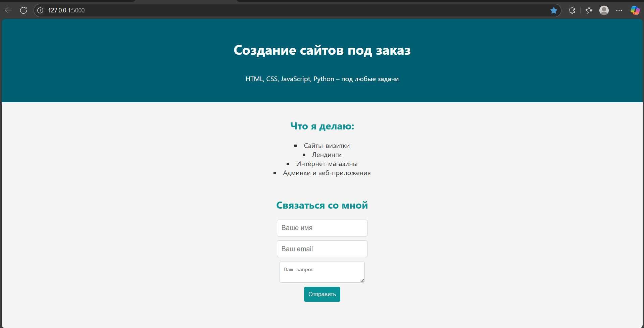The width and height of the screenshot is (644, 328).
Task: Click the 'Ваш запрос' textarea
Action: coord(322,272)
